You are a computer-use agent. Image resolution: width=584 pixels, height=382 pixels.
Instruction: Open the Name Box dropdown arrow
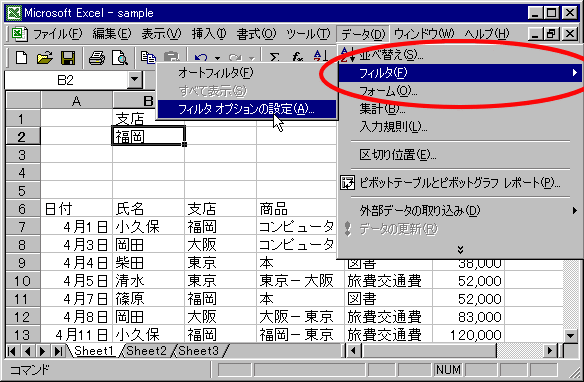tap(134, 79)
